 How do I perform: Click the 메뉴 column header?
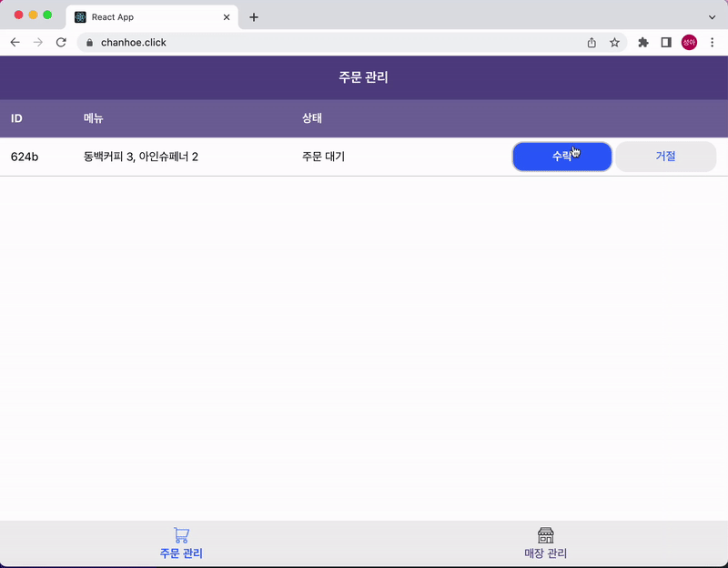point(94,118)
